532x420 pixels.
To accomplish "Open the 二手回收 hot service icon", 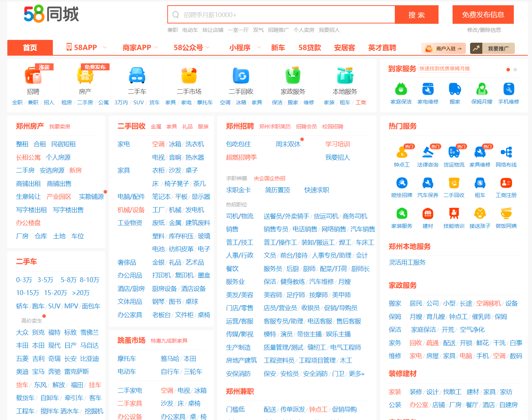I will (x=454, y=183).
